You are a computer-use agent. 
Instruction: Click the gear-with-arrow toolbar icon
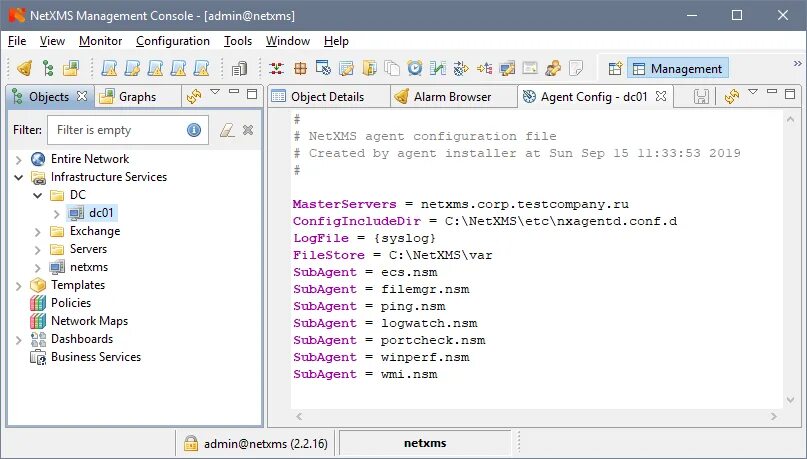(461, 68)
